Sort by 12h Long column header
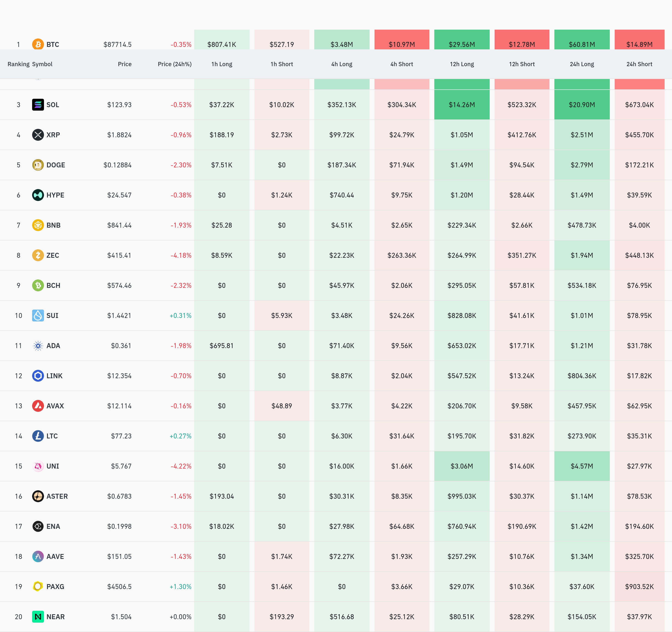Image resolution: width=672 pixels, height=632 pixels. pos(462,64)
